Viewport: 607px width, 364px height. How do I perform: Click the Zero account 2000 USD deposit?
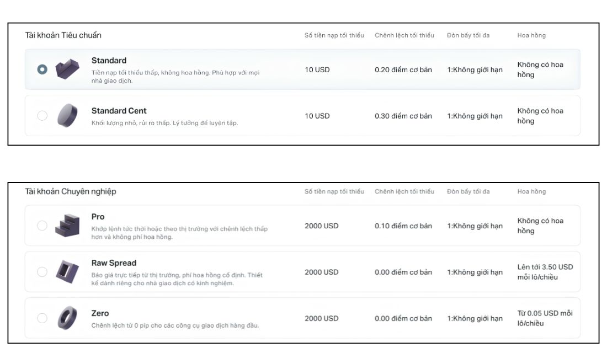click(x=321, y=318)
